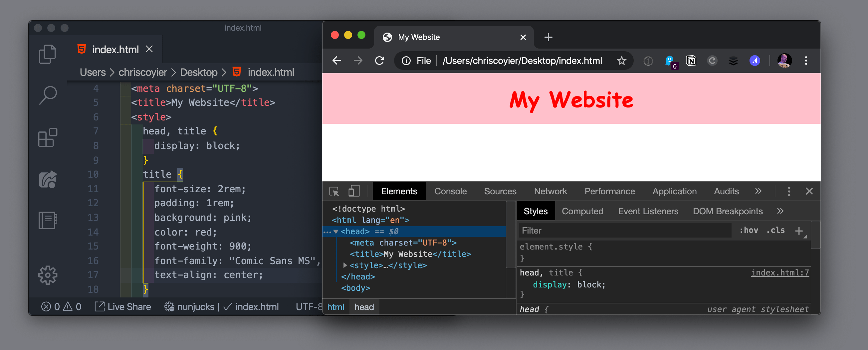Switch to the Elements panel tab
Image resolution: width=868 pixels, height=350 pixels.
coord(399,191)
